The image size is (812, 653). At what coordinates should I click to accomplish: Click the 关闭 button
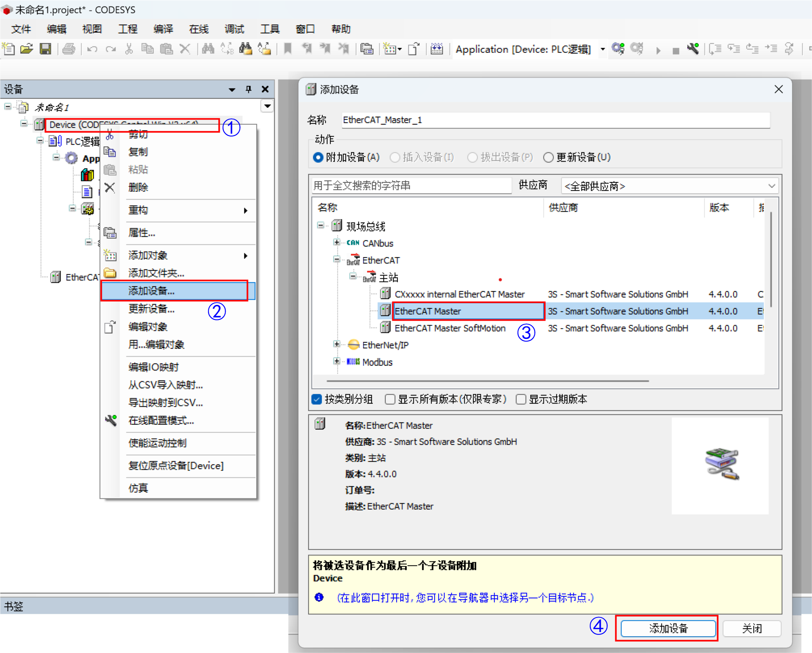751,628
